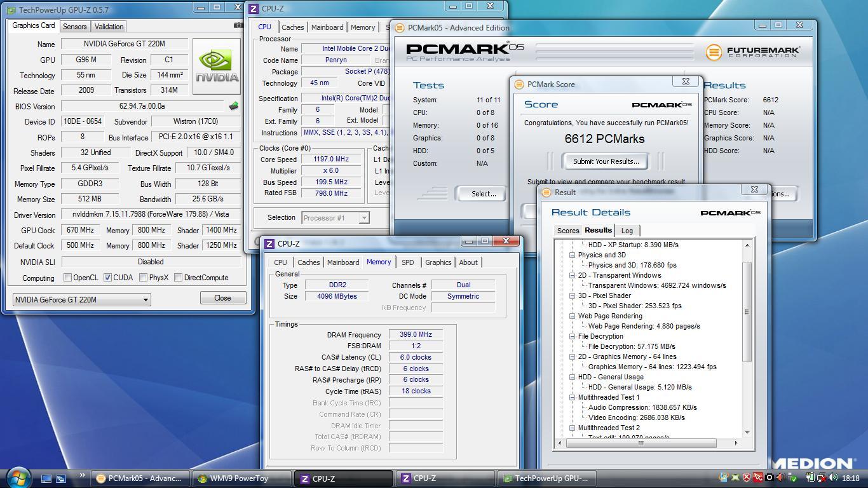Collapse the Web Page Rendering node
Viewport: 868px width, 488px height.
click(x=572, y=316)
